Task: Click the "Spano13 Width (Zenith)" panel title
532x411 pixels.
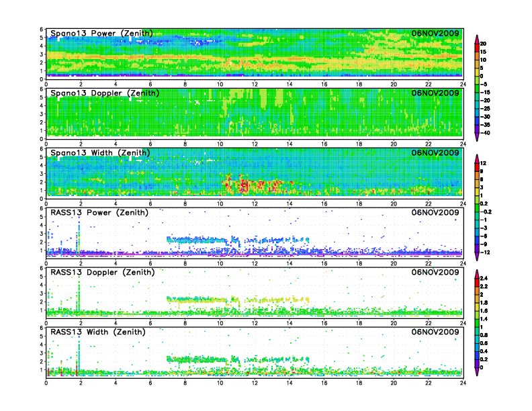Action: pyautogui.click(x=100, y=152)
